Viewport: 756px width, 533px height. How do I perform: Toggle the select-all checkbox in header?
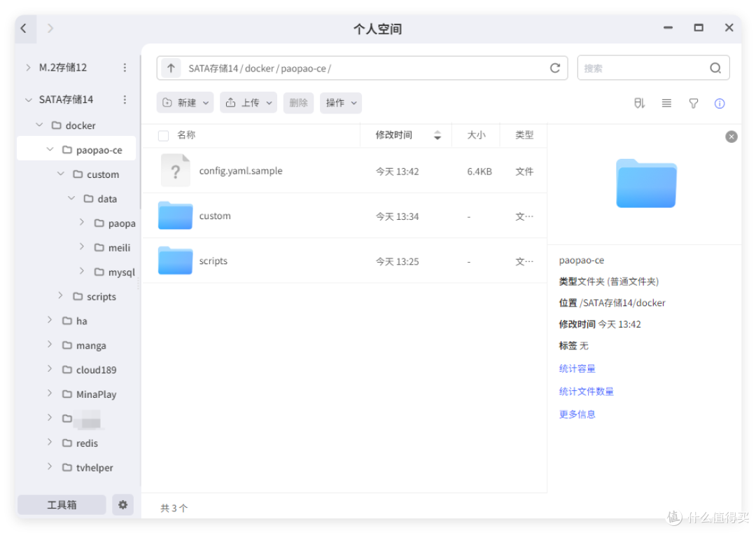[x=163, y=136]
